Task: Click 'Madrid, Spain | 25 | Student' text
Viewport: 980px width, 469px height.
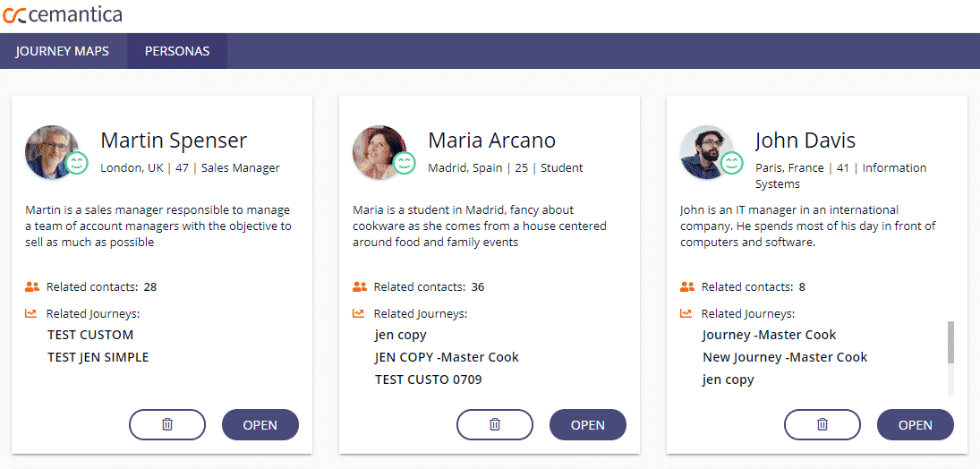Action: (x=506, y=167)
